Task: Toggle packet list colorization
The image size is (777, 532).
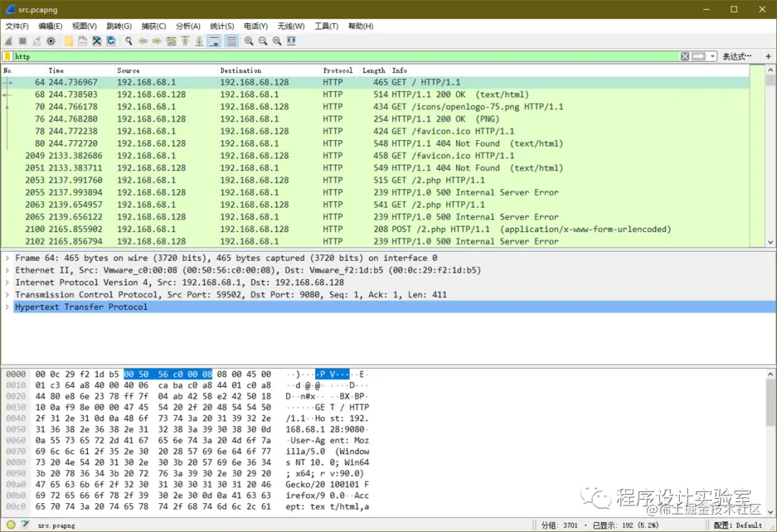Action: coord(232,41)
